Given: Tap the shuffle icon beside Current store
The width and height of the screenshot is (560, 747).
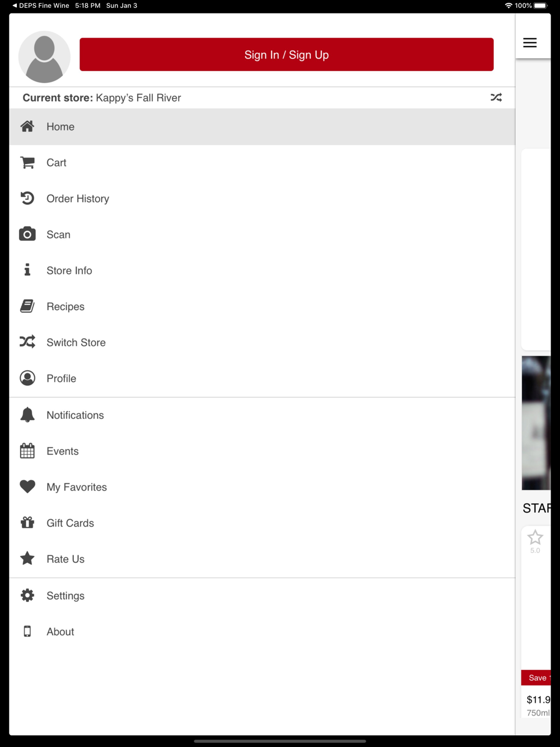Looking at the screenshot, I should tap(496, 97).
